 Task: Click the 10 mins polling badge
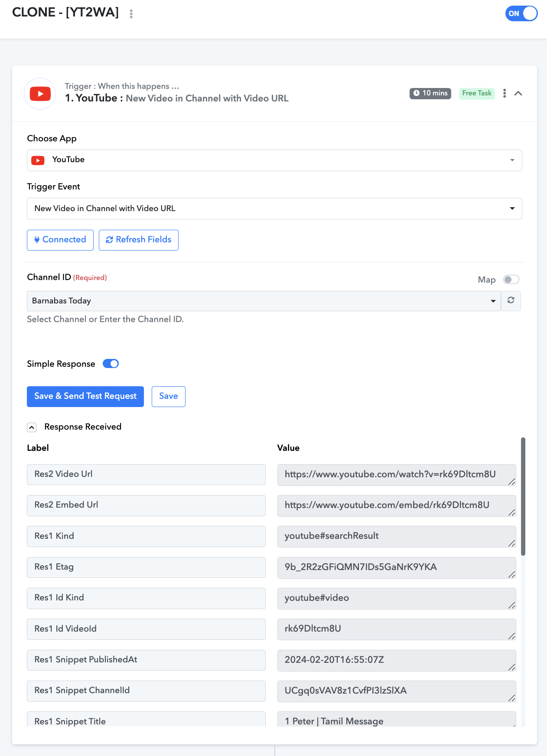430,93
